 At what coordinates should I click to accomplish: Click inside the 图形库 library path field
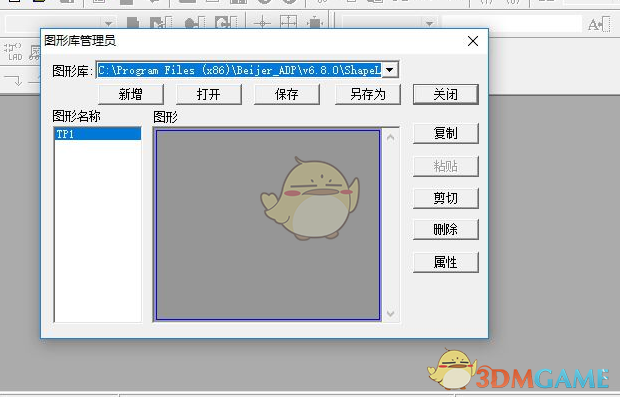[239, 70]
